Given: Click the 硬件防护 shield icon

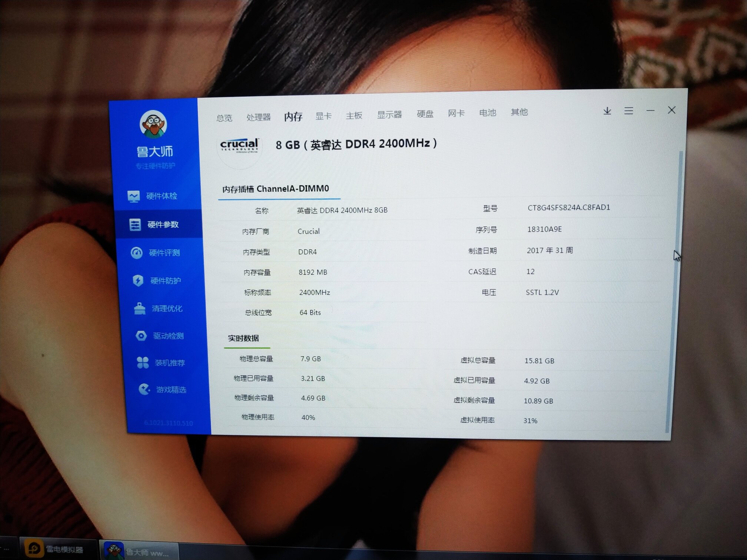Looking at the screenshot, I should [x=138, y=281].
